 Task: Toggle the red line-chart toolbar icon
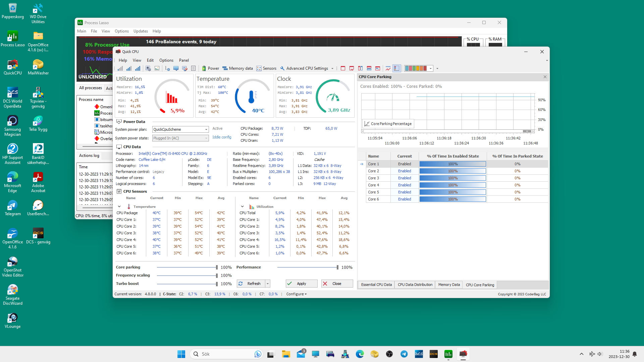click(x=388, y=68)
